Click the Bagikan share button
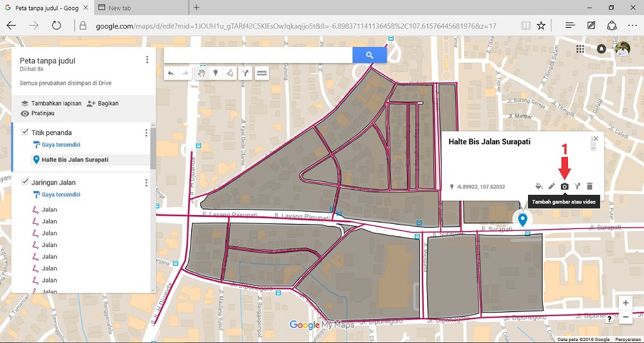Screen dimensions: 644x343 (x=102, y=103)
